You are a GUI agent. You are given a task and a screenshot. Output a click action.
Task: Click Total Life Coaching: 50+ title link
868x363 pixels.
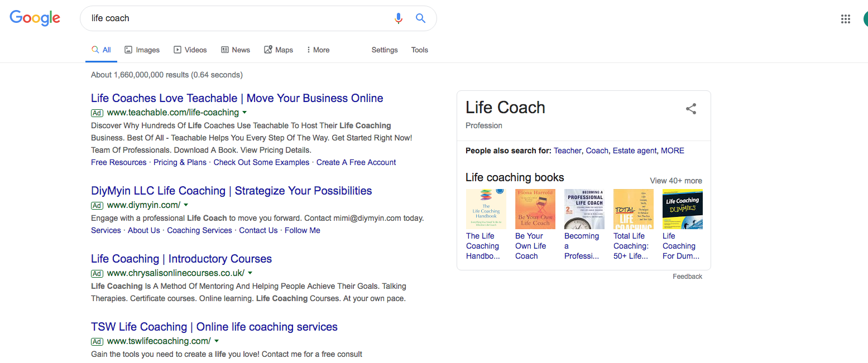click(631, 246)
